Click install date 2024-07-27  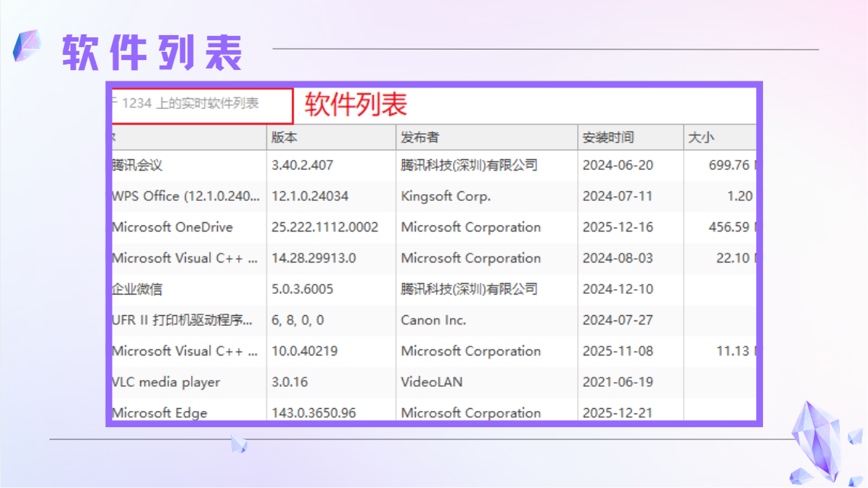tap(617, 320)
